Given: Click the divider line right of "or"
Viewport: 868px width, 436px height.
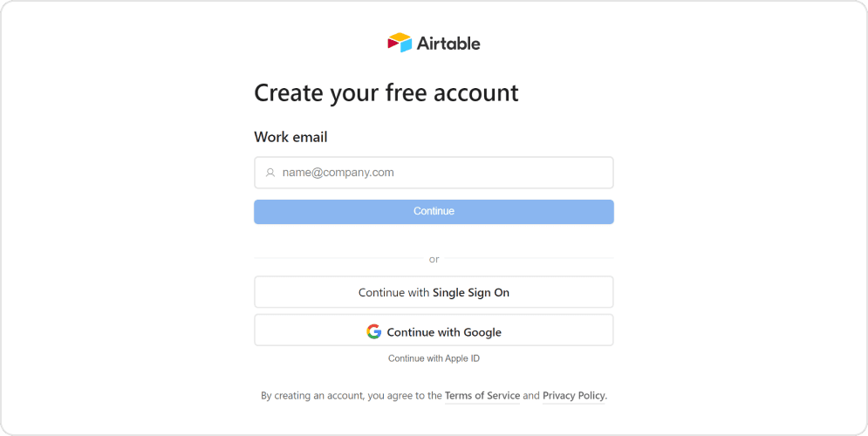Looking at the screenshot, I should click(x=530, y=258).
